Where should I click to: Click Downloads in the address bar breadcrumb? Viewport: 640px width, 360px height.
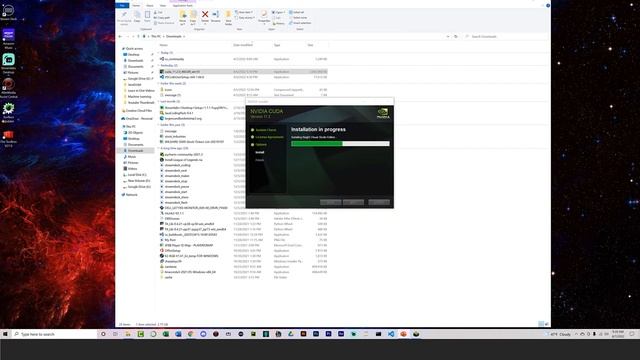click(x=173, y=36)
